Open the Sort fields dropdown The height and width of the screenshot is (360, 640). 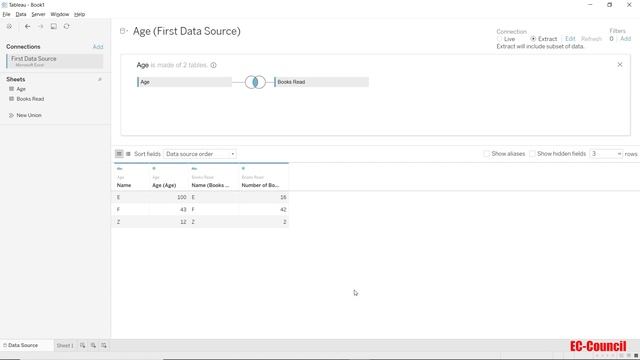coord(200,154)
